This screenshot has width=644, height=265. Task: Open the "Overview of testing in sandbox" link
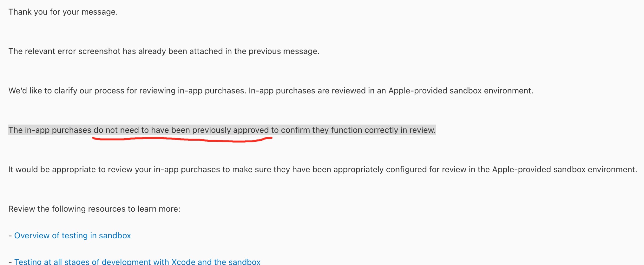pos(72,235)
